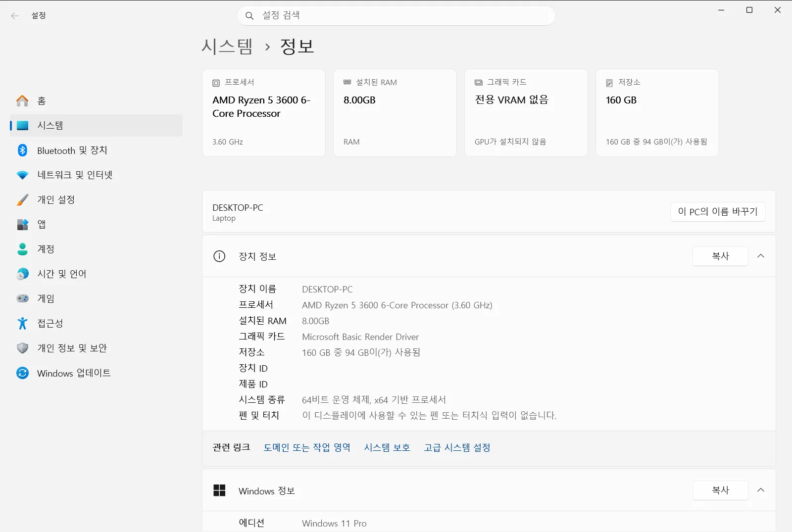Image resolution: width=792 pixels, height=532 pixels.
Task: Click the 앱 icon in sidebar
Action: coord(22,225)
